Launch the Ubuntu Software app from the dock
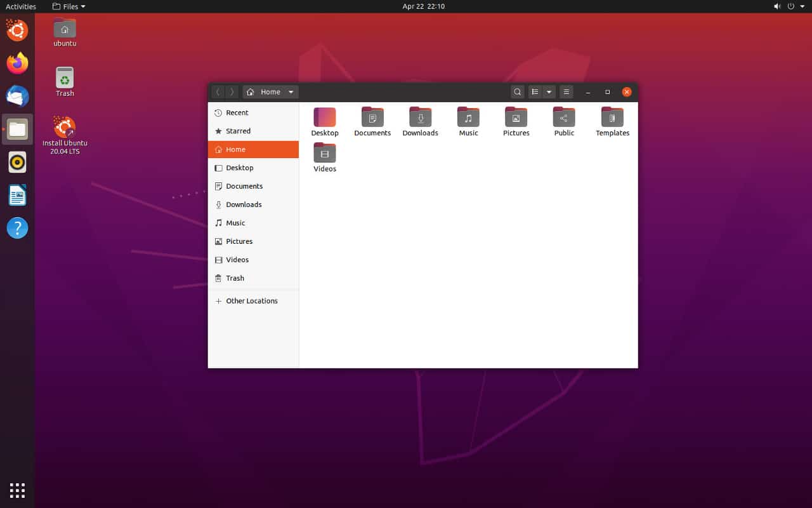 [x=16, y=30]
